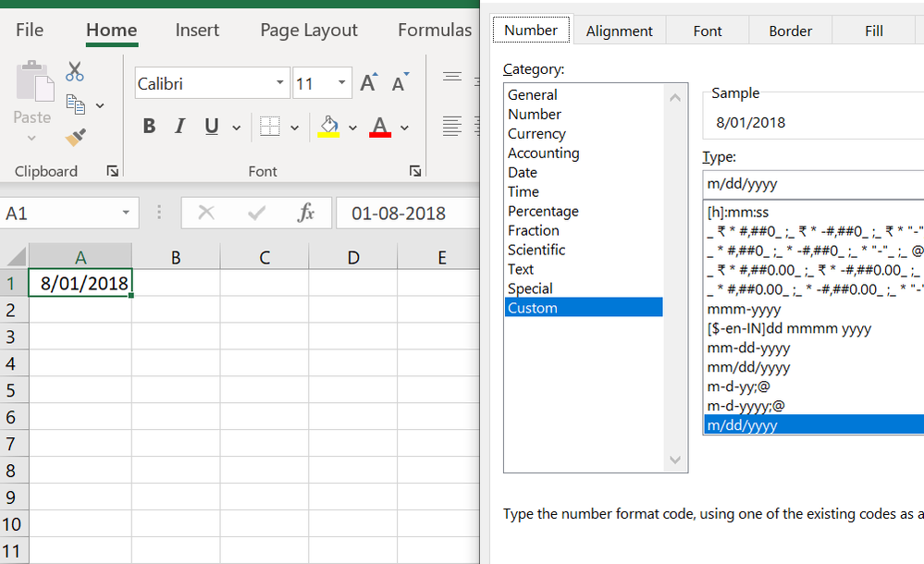Click the formula bar showing 01-08-2018

pos(408,213)
